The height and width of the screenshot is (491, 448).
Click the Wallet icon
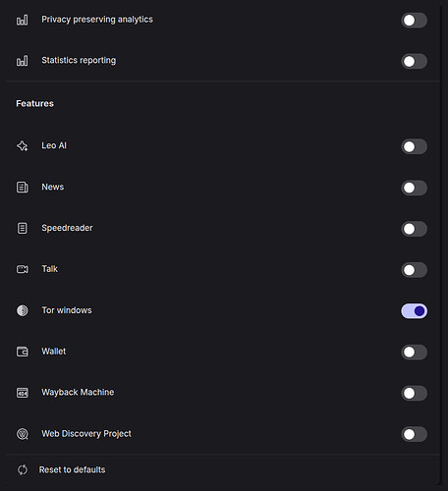pos(23,352)
